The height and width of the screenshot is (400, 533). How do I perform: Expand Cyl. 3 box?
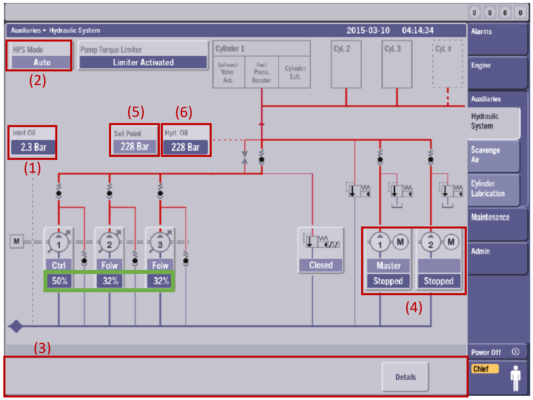pyautogui.click(x=397, y=64)
